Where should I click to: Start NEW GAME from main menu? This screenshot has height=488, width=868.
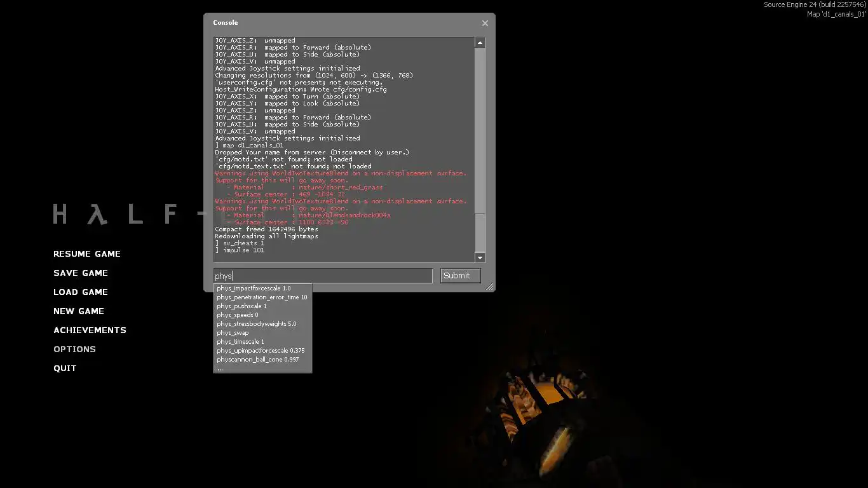(79, 311)
